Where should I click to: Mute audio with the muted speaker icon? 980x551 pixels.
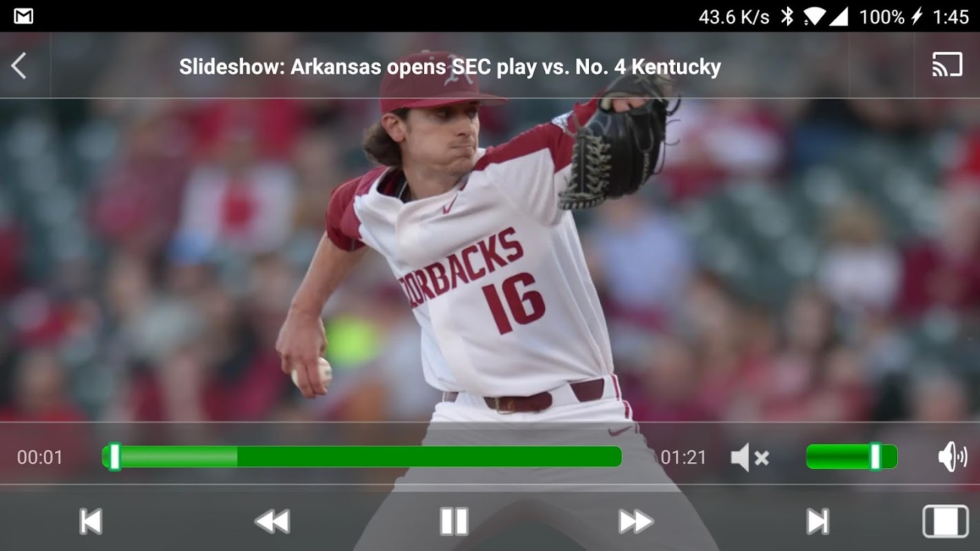pos(750,457)
